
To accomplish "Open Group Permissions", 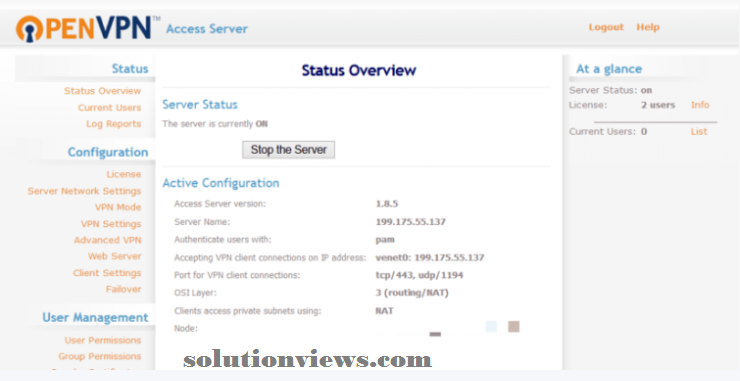I will [x=100, y=356].
